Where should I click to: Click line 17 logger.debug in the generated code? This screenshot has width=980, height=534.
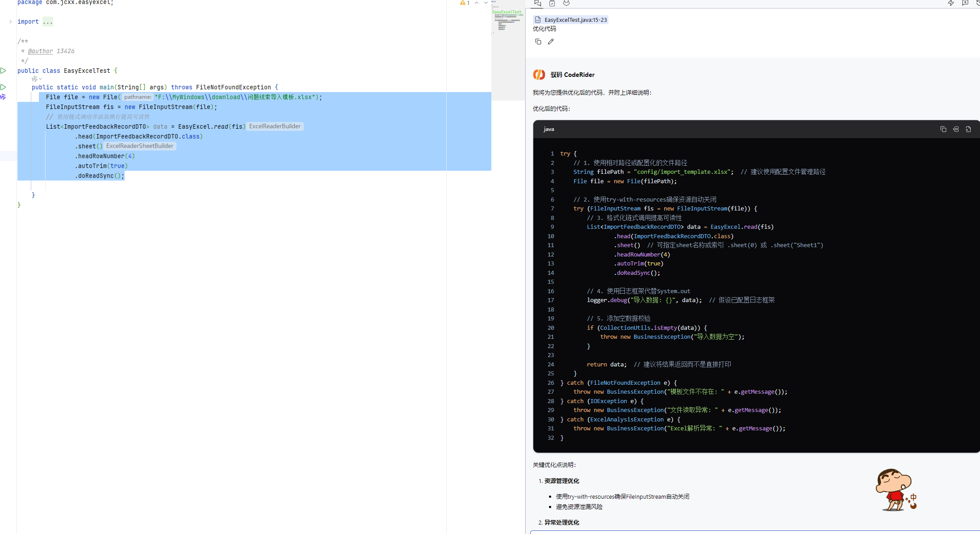680,300
